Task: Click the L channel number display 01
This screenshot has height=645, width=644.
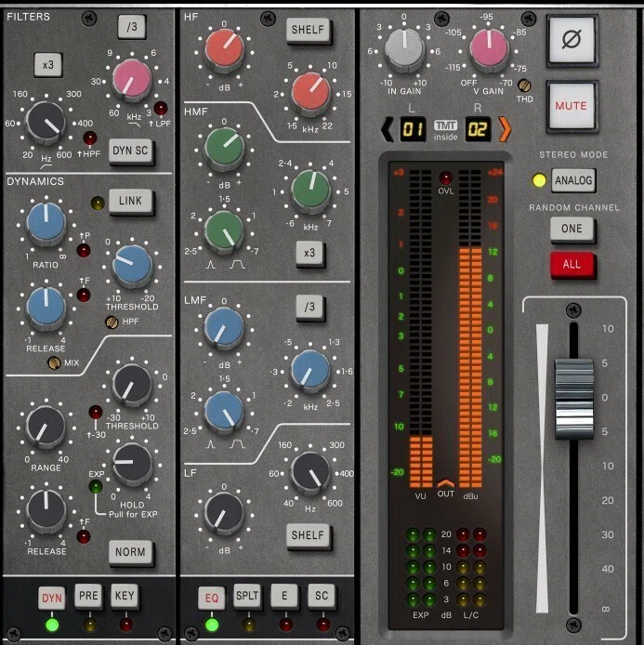Action: click(413, 129)
